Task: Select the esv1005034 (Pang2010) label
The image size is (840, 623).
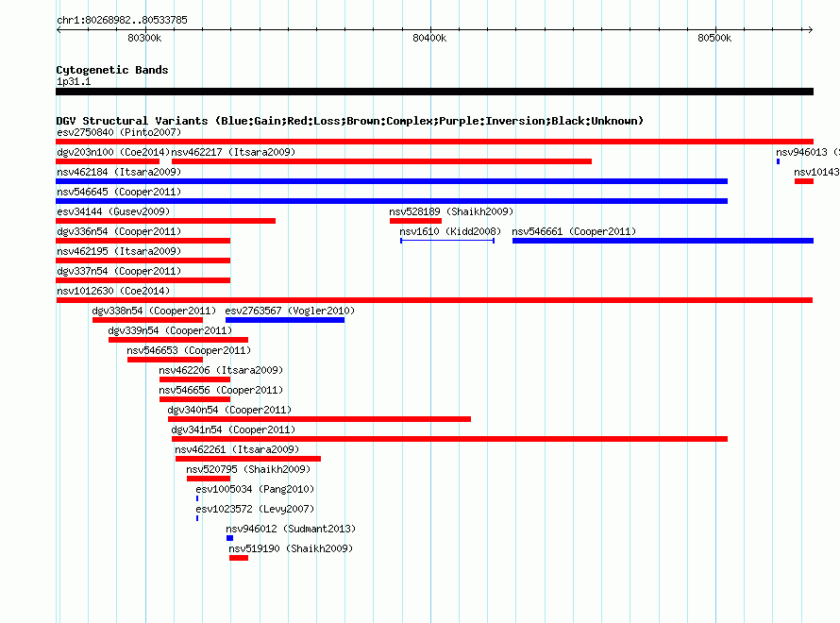Action: click(x=255, y=489)
